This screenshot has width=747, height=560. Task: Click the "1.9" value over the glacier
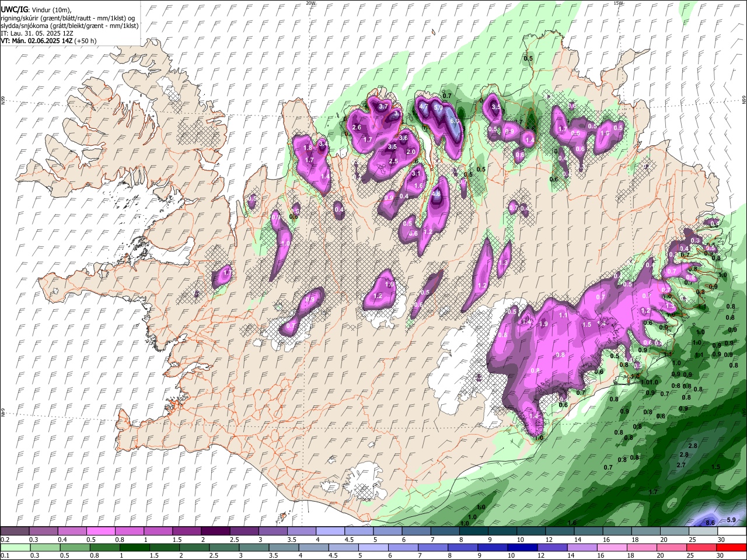pyautogui.click(x=544, y=324)
